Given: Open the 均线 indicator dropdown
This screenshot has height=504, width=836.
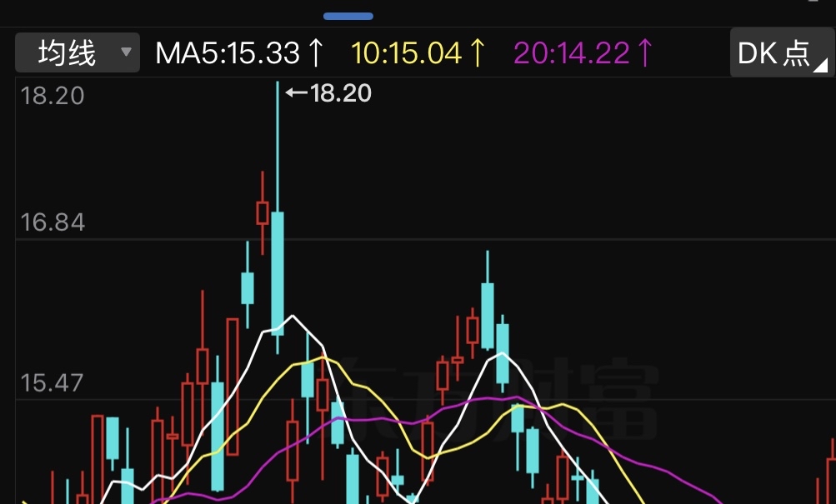Looking at the screenshot, I should click(x=78, y=52).
